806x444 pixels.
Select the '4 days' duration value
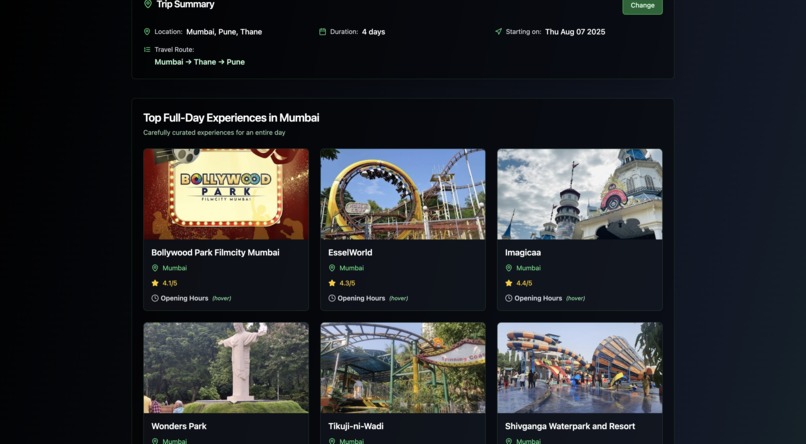[373, 32]
